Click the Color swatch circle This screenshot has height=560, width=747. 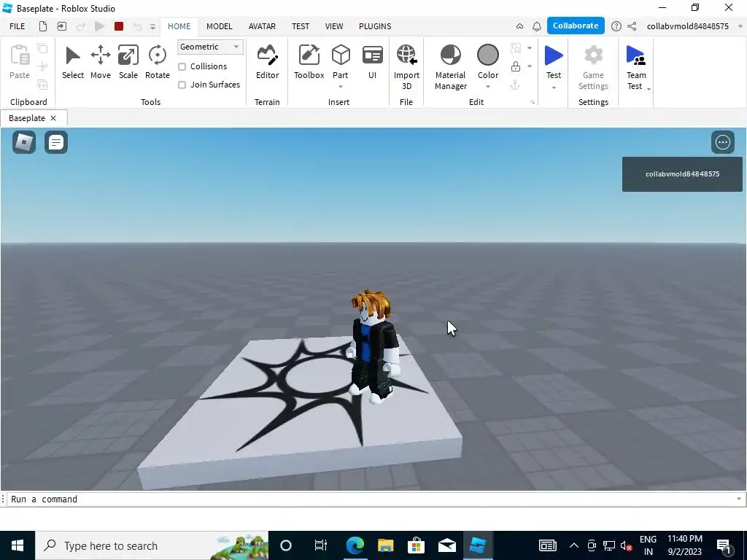point(488,55)
